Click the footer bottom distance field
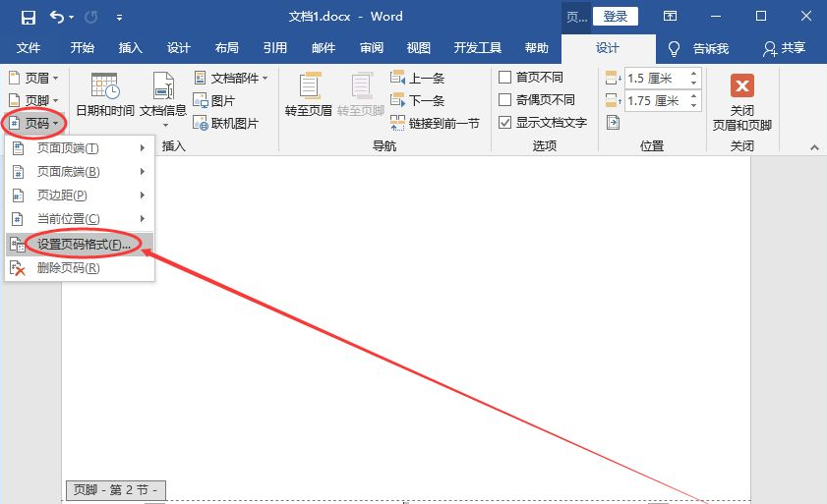Screen dimensions: 827x504 click(x=655, y=101)
